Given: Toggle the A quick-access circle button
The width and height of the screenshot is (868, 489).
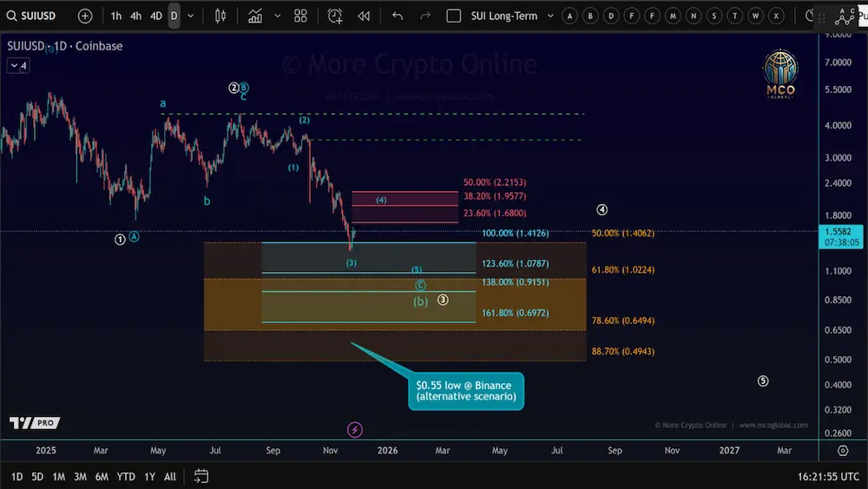Looking at the screenshot, I should 569,16.
